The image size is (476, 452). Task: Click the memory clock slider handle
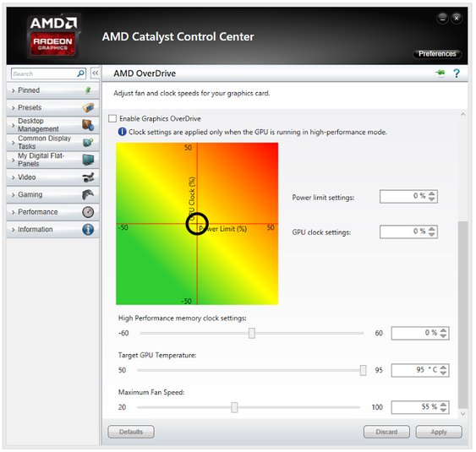252,333
